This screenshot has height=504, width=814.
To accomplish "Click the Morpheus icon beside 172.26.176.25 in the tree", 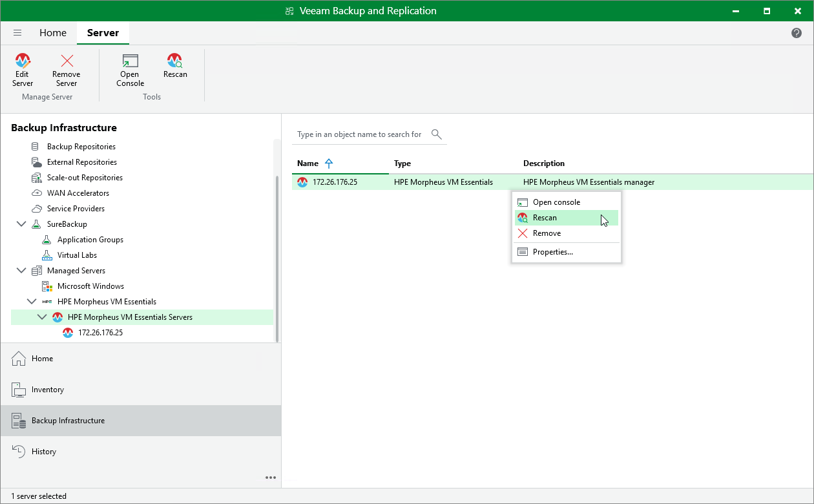I will (x=68, y=333).
